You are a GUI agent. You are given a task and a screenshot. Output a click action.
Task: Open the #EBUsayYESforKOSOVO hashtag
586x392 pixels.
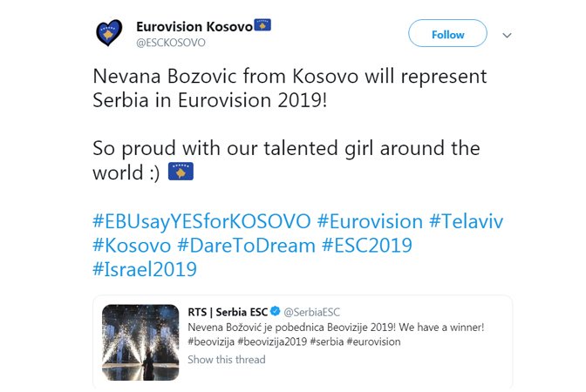point(201,221)
